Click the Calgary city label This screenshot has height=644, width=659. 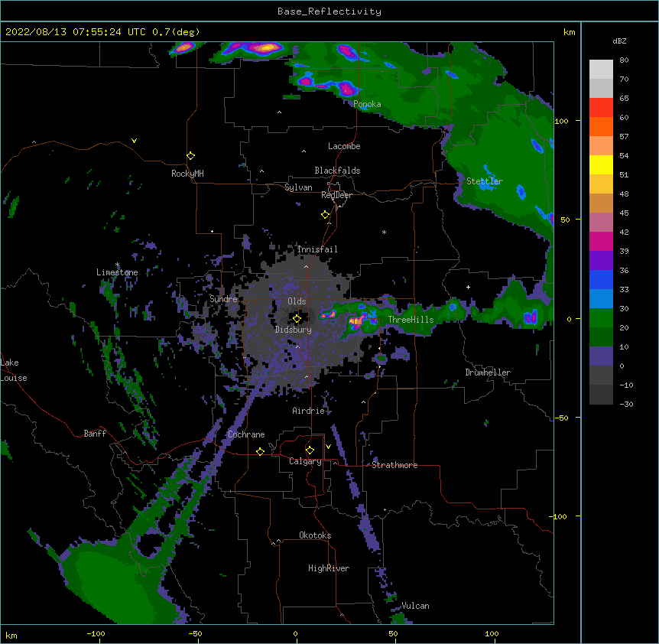[306, 461]
